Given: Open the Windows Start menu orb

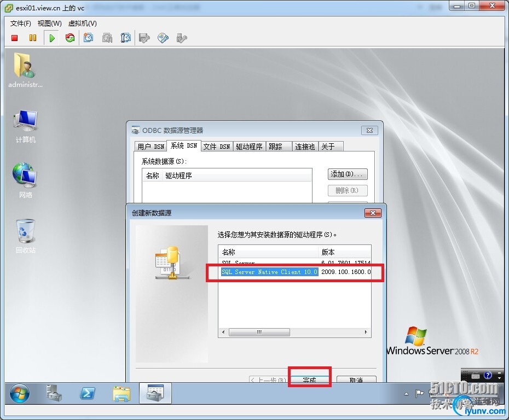Looking at the screenshot, I should pyautogui.click(x=20, y=393).
